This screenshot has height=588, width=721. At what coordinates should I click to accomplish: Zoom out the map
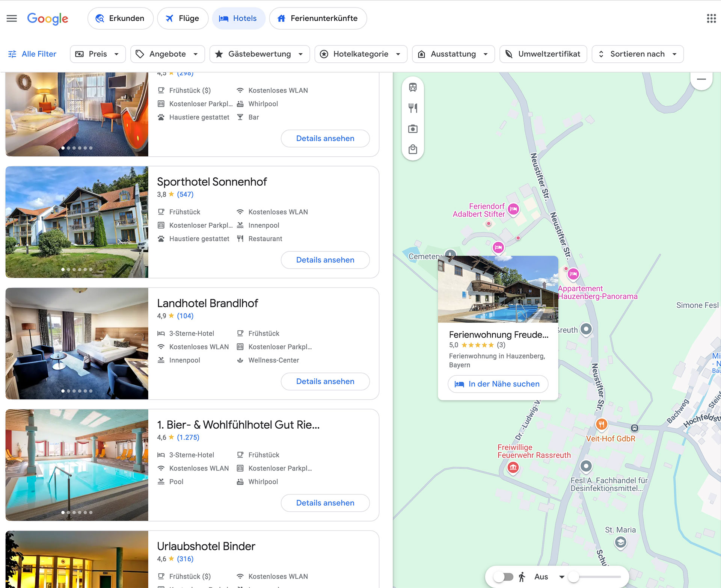point(701,79)
